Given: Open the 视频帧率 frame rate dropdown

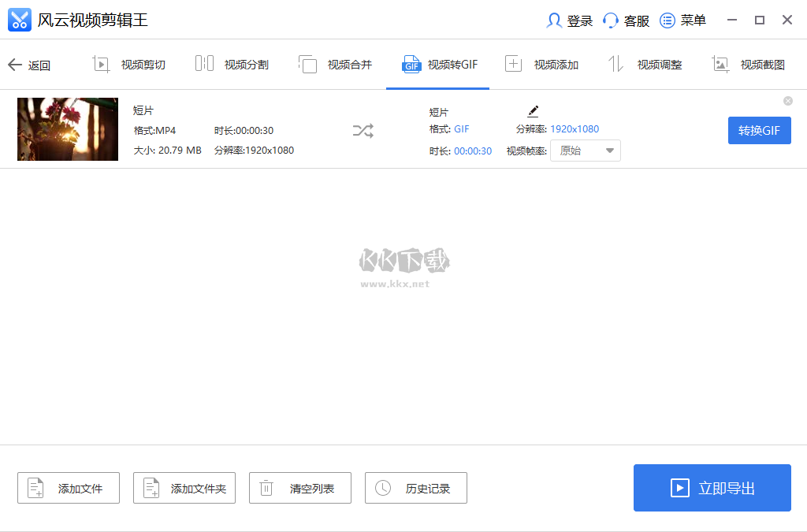Looking at the screenshot, I should tap(585, 151).
